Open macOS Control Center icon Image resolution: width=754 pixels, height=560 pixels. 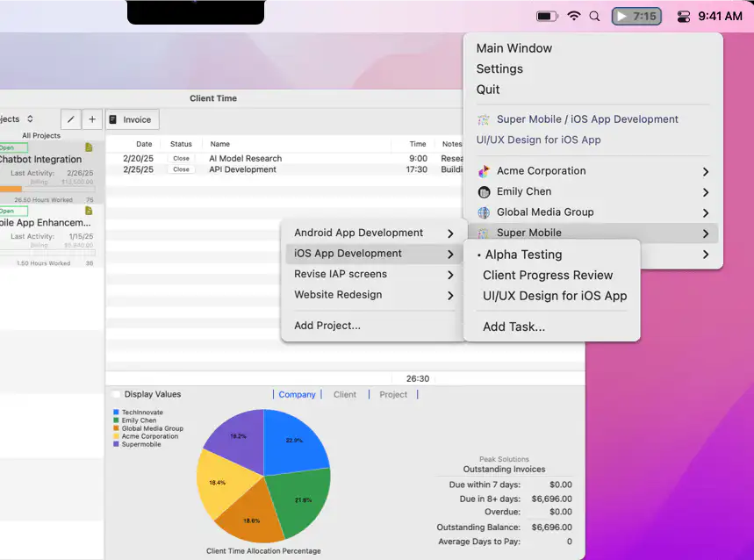(x=685, y=16)
